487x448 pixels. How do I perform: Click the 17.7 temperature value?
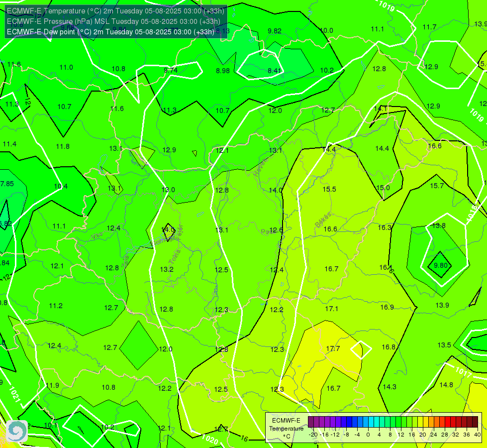tap(333, 348)
